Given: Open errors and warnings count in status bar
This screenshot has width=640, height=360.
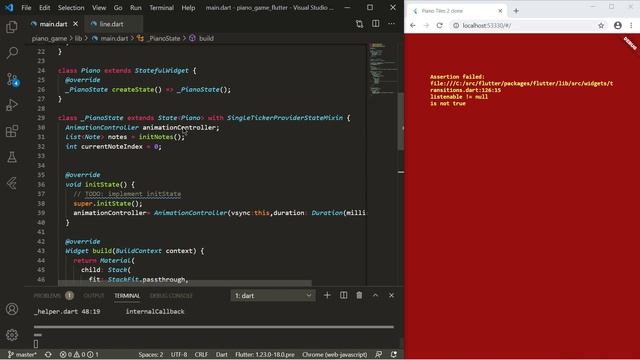Looking at the screenshot, I should (x=79, y=355).
